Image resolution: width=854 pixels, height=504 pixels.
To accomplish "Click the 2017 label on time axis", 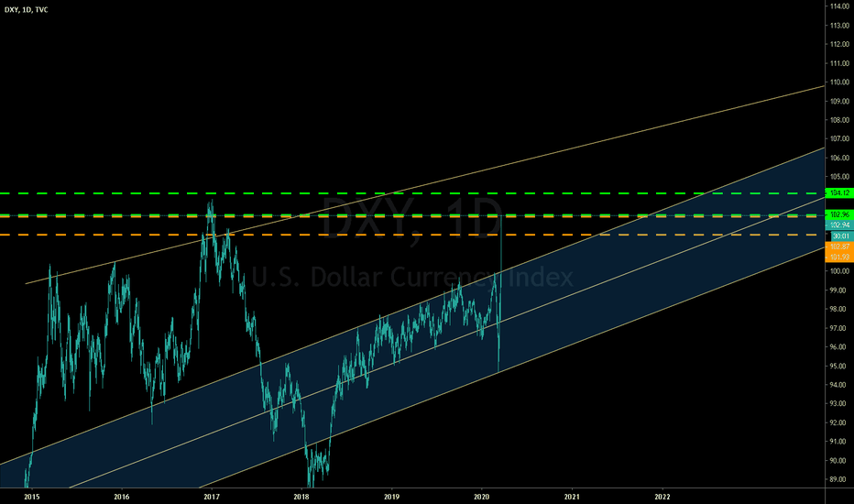I will tap(212, 497).
